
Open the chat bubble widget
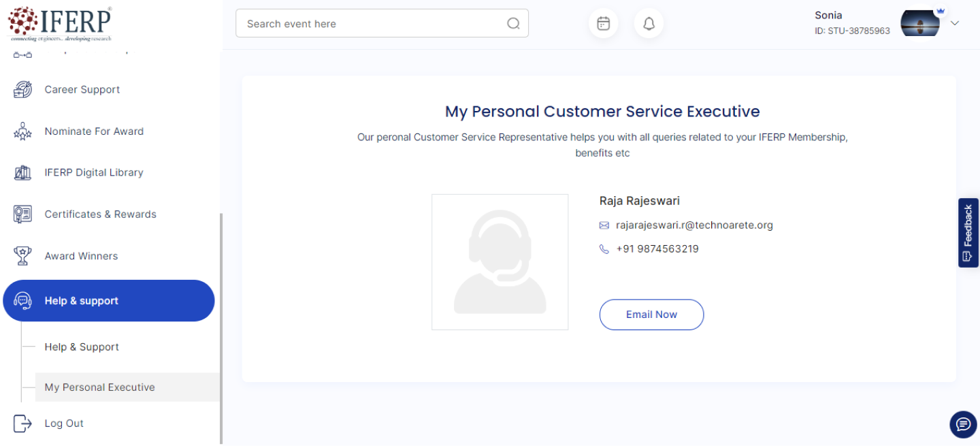(x=962, y=424)
